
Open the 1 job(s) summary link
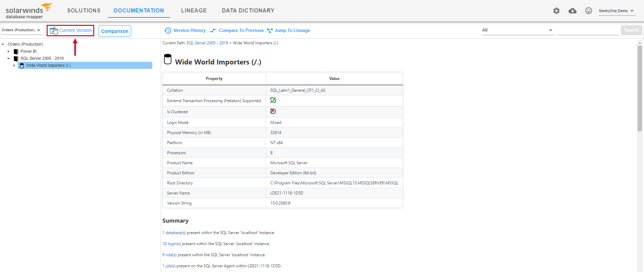tap(169, 266)
